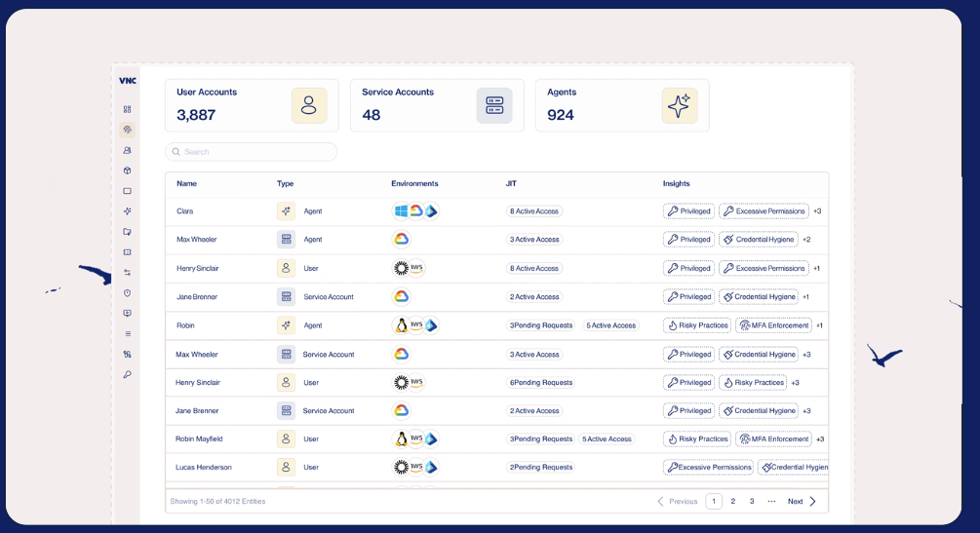The height and width of the screenshot is (533, 980).
Task: Open the integrations icon above the key icon
Action: [x=128, y=355]
